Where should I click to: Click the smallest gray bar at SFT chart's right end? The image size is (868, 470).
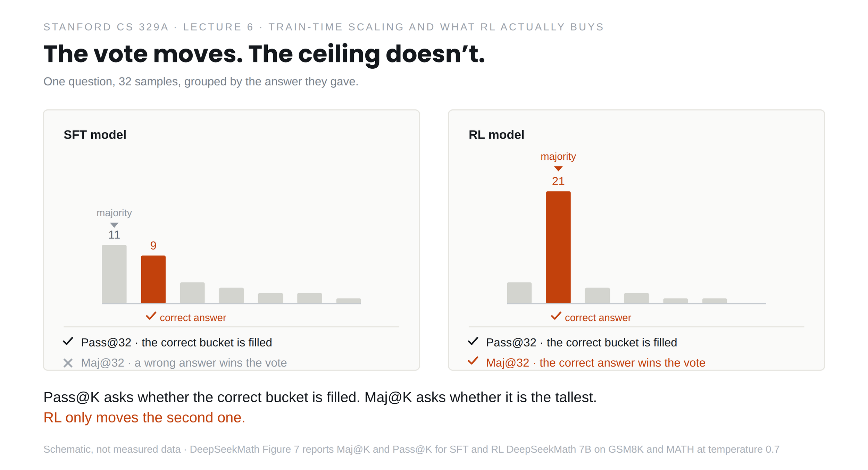pos(349,301)
